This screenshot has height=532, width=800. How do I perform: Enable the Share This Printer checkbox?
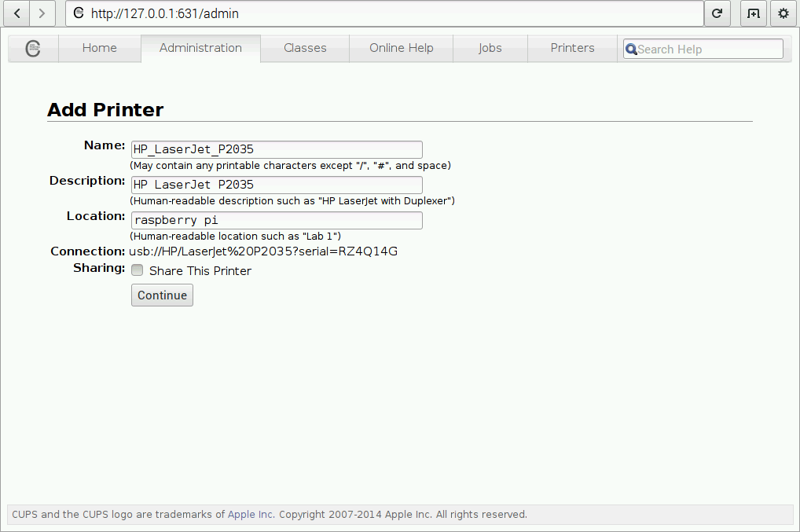coord(138,270)
